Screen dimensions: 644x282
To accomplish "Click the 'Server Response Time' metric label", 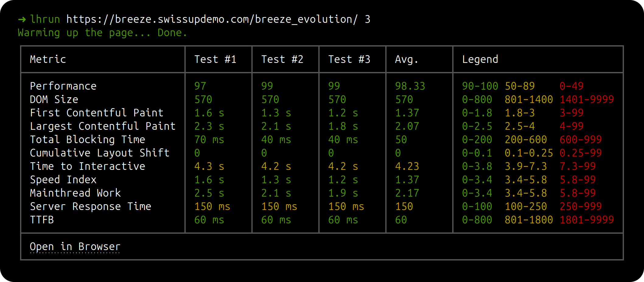I will [90, 206].
